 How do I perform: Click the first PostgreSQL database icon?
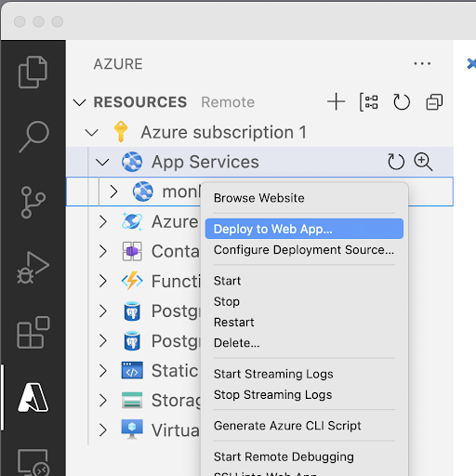click(132, 311)
